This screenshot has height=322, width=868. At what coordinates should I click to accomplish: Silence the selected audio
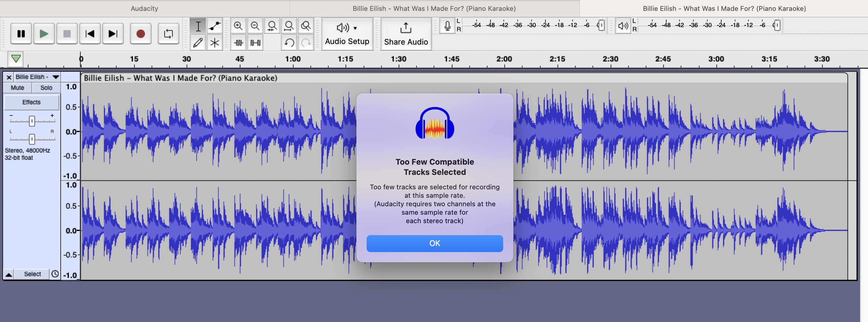tap(256, 43)
